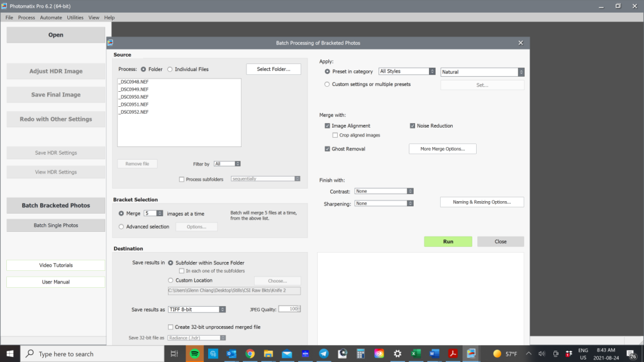Open Video Tutorials link
Screen dimensions: 644x362
[x=56, y=265]
